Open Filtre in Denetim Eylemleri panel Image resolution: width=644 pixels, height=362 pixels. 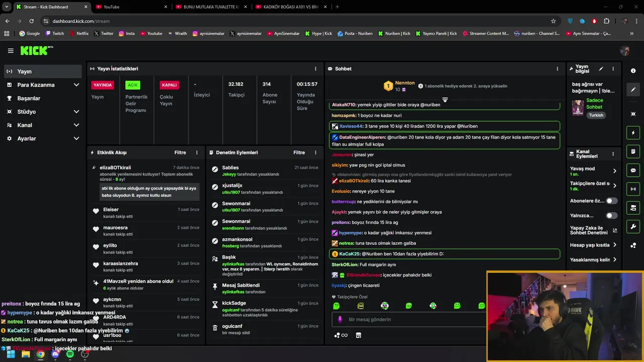pos(299,152)
